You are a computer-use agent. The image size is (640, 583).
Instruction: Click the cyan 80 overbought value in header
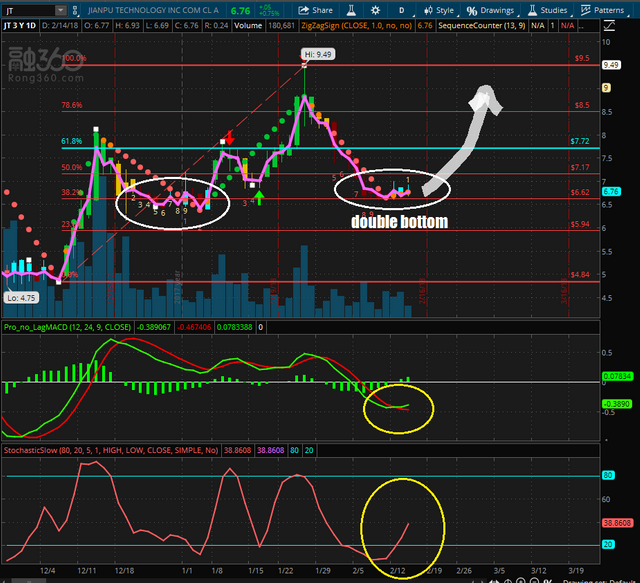tap(294, 450)
